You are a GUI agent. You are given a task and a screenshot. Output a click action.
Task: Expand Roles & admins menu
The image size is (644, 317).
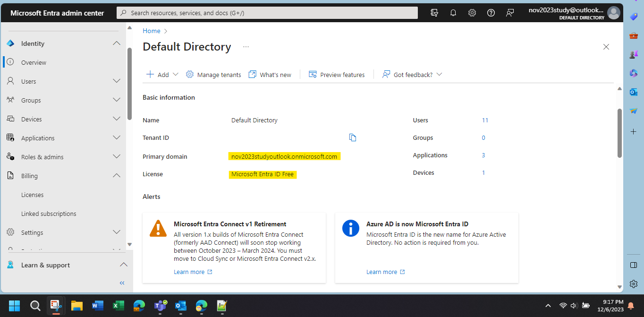pos(117,157)
